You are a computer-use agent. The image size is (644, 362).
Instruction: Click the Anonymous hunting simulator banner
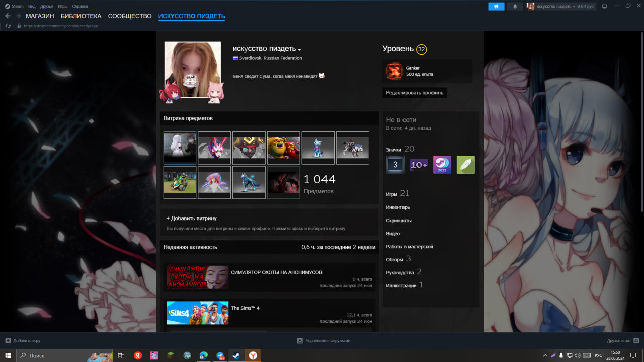197,277
